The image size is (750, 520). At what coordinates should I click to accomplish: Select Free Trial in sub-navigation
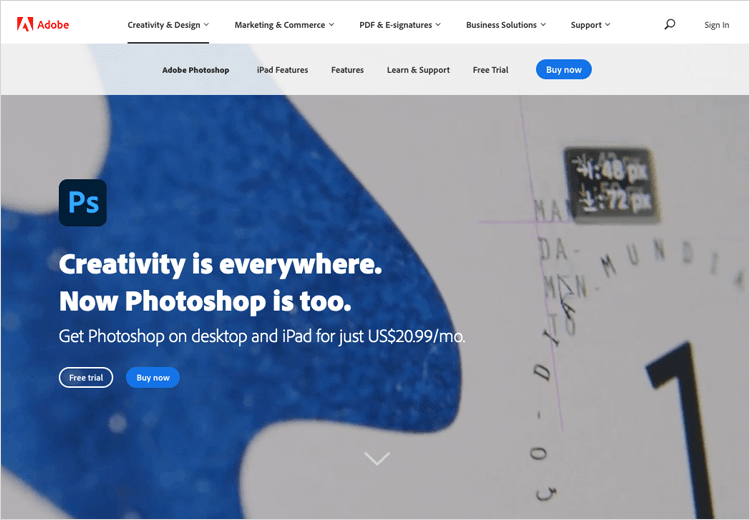coord(490,70)
